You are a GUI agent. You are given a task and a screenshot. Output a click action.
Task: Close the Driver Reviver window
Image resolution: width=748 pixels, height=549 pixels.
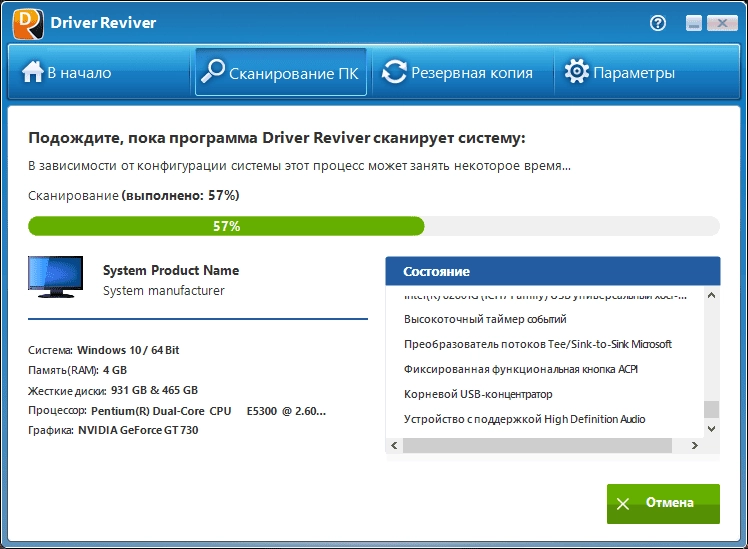[722, 23]
